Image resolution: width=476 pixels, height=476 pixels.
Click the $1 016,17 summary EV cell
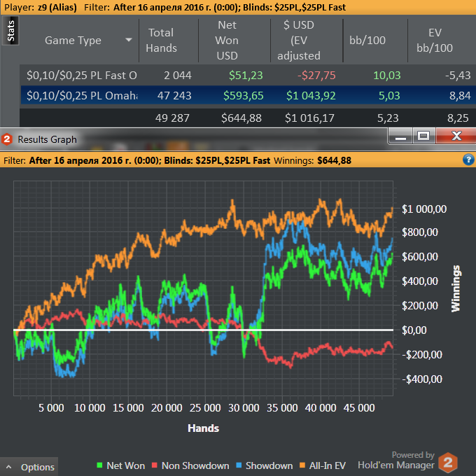point(309,118)
